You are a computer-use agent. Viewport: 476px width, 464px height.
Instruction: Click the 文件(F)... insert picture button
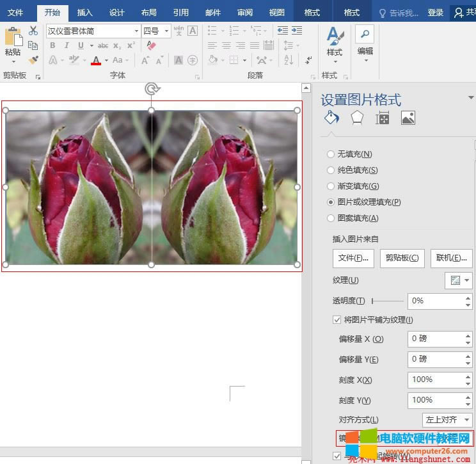(353, 258)
